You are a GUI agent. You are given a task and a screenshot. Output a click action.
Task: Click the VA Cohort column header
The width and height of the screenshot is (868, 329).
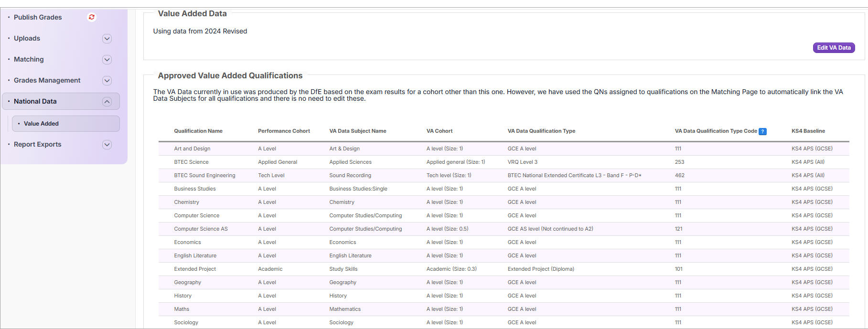pyautogui.click(x=439, y=131)
